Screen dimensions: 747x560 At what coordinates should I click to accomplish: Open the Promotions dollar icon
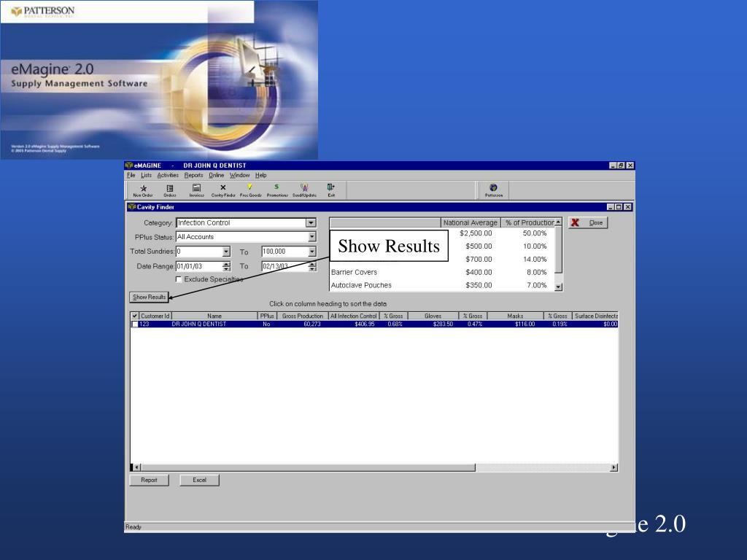[x=276, y=190]
